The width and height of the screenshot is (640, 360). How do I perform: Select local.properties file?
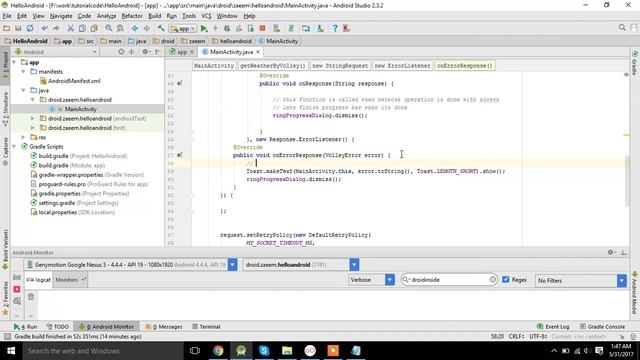[73, 212]
